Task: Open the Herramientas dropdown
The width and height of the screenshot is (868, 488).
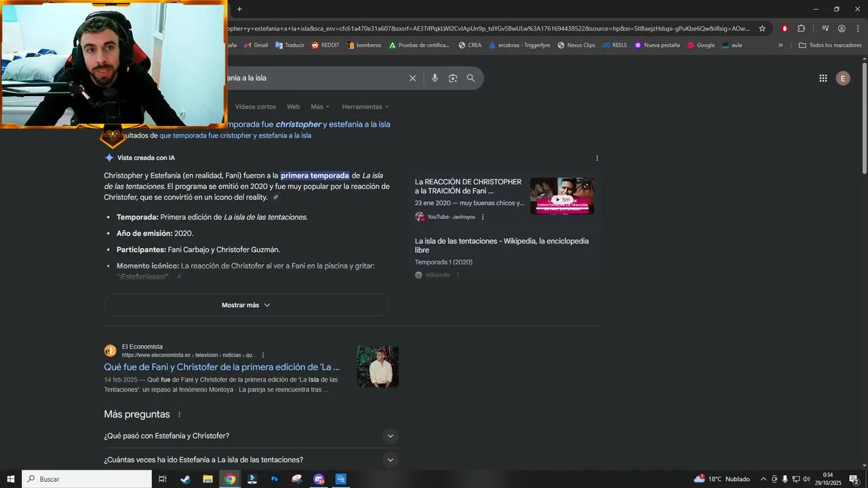Action: click(x=366, y=106)
